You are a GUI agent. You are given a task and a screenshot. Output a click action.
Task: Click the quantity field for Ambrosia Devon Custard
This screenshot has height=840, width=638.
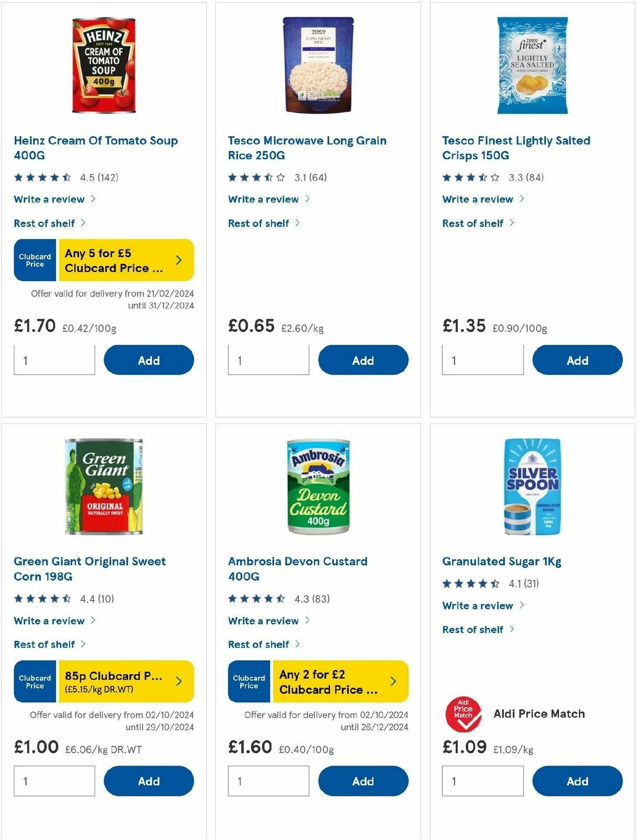pyautogui.click(x=267, y=781)
